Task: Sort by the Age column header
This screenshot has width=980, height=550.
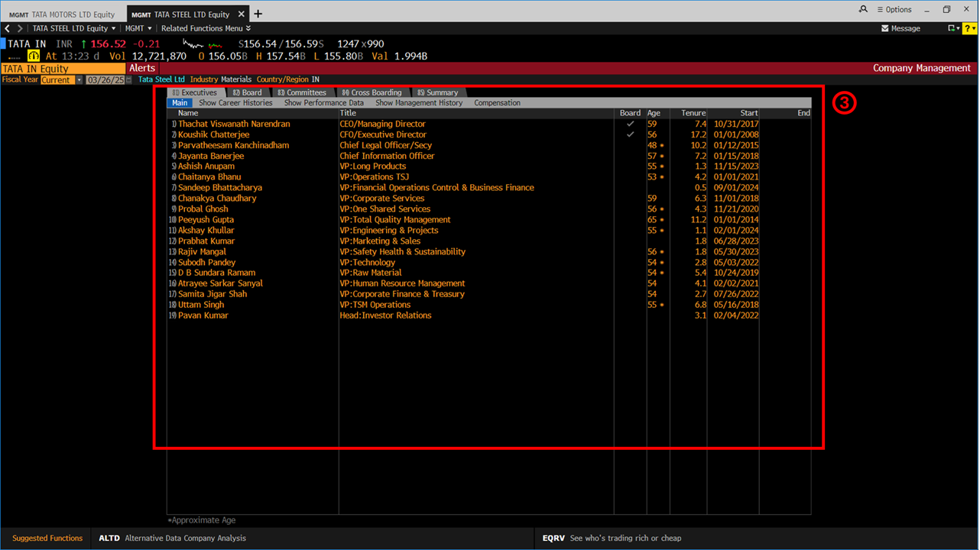Action: (654, 113)
